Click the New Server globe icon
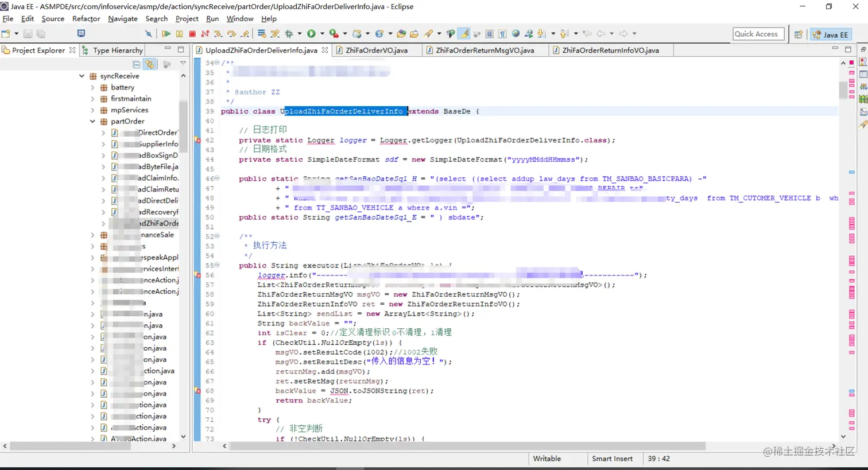 356,34
